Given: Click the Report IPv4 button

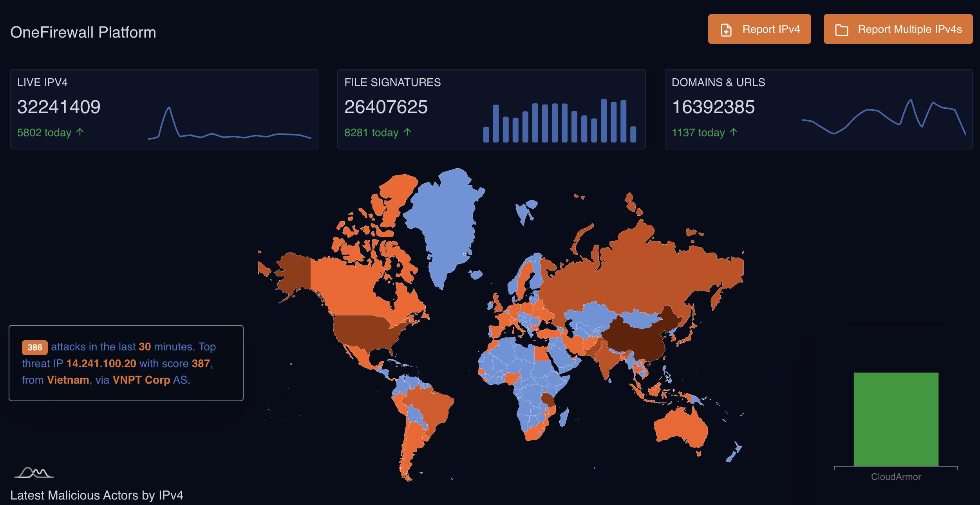Looking at the screenshot, I should click(759, 29).
